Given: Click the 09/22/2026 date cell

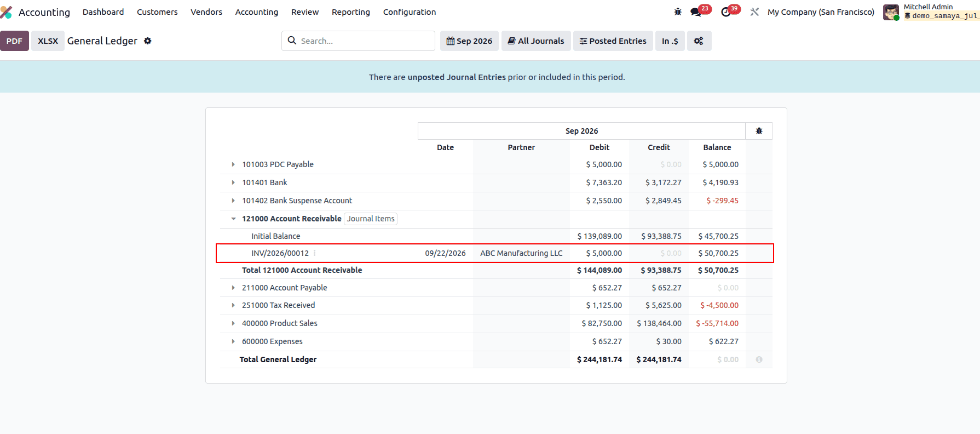Looking at the screenshot, I should point(445,253).
